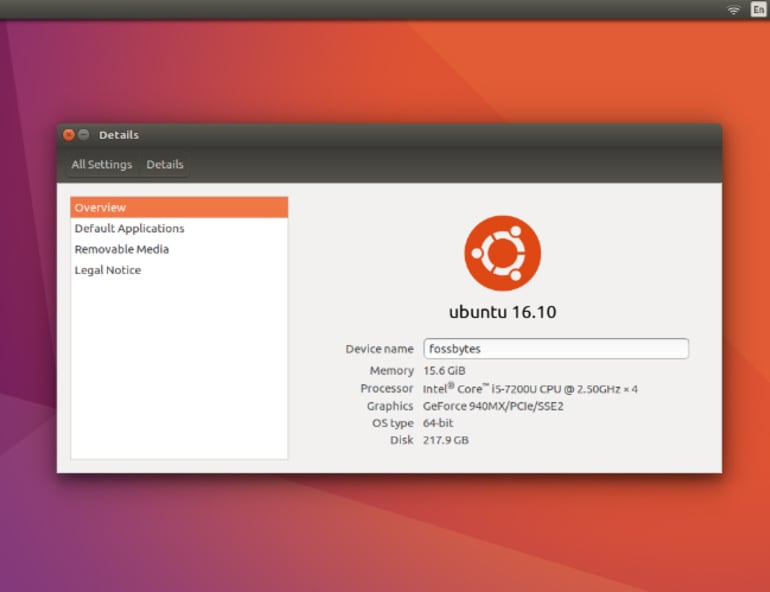Click the Memory value 15.6 GiB
Screen dimensions: 770x592
pos(444,371)
